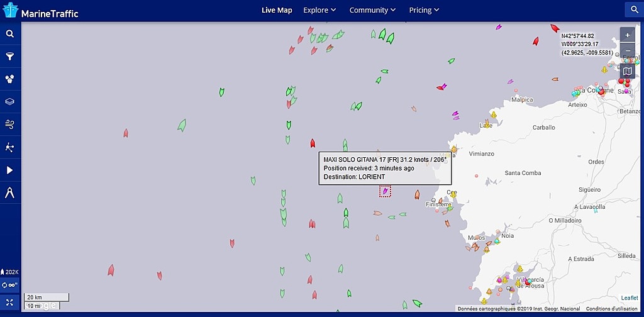Click the O Milladoiro town label
Screen dimensions: 644x317
pos(565,221)
